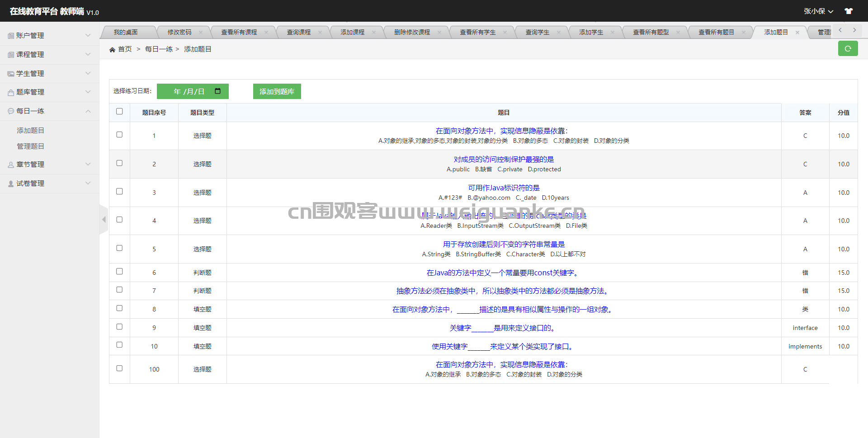Click the skin theme shirt icon
The height and width of the screenshot is (438, 868).
pos(849,11)
